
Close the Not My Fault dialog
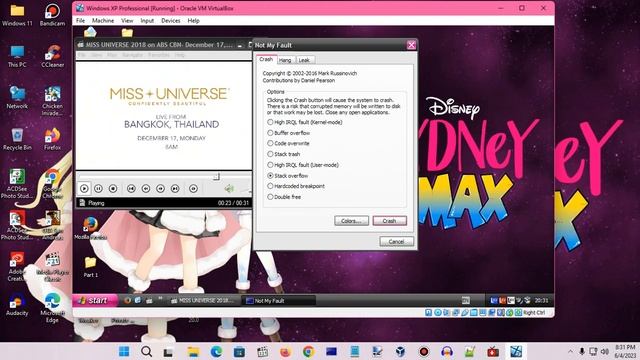tap(411, 45)
